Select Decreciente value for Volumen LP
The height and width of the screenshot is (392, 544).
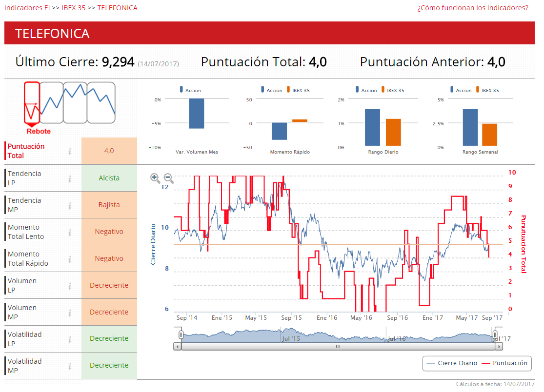[x=109, y=285]
